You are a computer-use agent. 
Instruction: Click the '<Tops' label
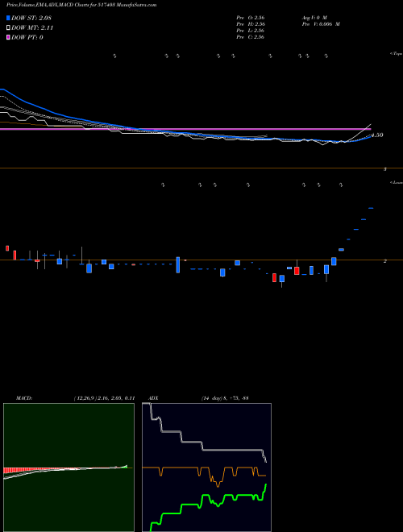pos(397,54)
